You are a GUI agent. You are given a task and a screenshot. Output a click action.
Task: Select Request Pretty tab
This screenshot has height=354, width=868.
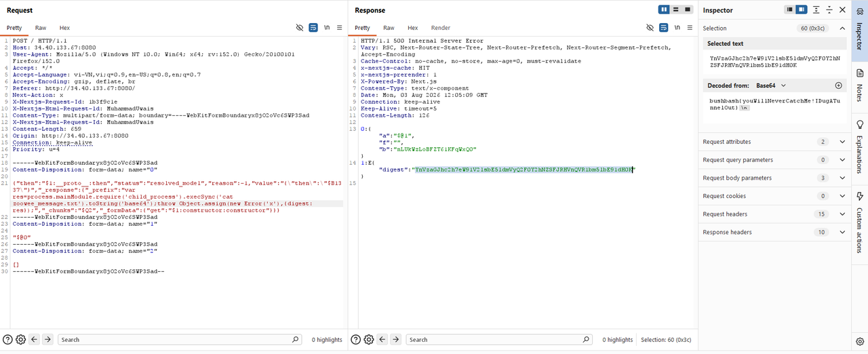coord(14,28)
